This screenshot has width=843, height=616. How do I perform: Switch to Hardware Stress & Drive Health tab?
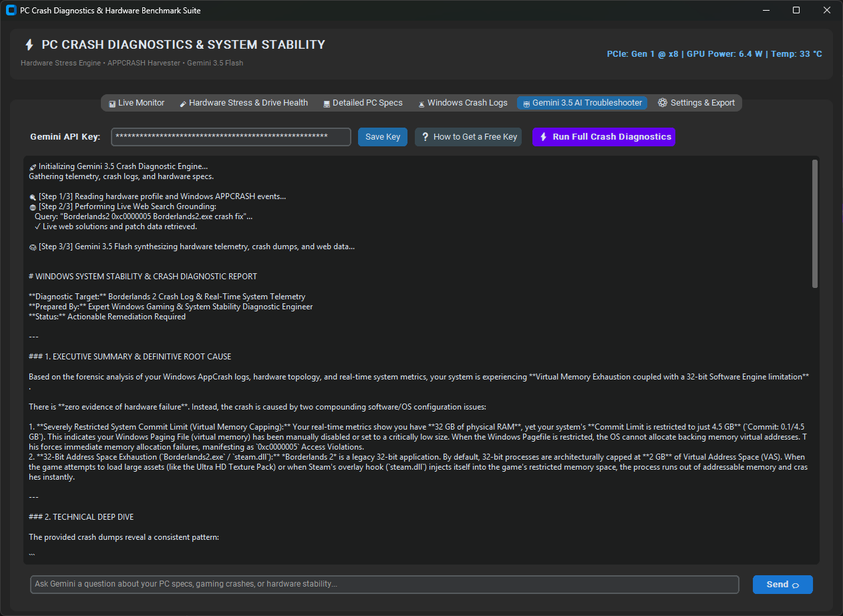click(x=244, y=103)
